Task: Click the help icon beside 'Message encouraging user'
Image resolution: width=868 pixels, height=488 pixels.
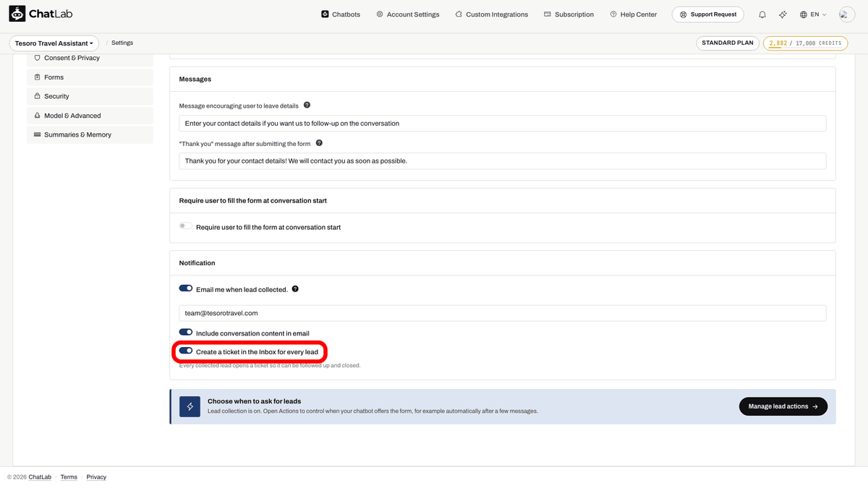Action: coord(307,106)
